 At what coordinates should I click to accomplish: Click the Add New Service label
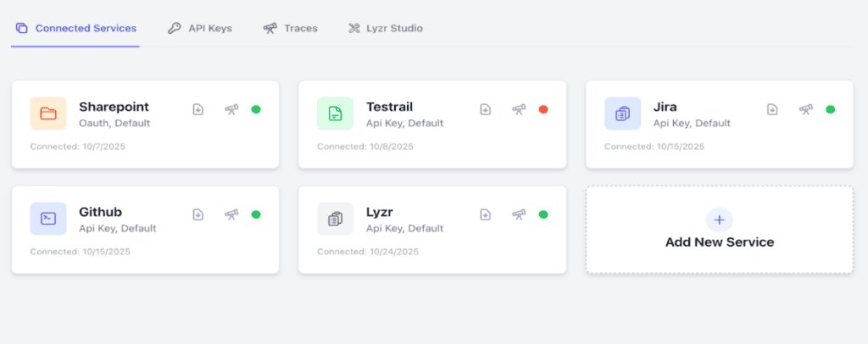click(719, 242)
